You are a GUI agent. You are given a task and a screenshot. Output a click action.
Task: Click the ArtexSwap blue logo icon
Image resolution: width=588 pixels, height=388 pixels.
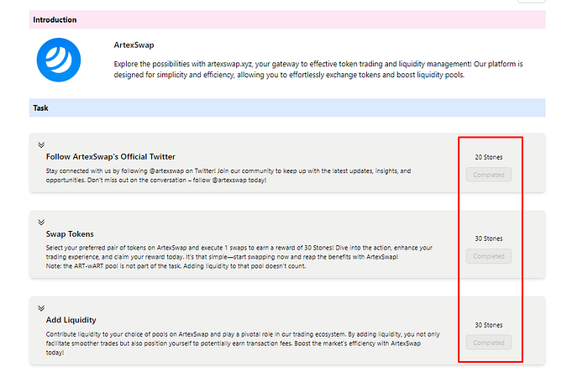point(59,60)
